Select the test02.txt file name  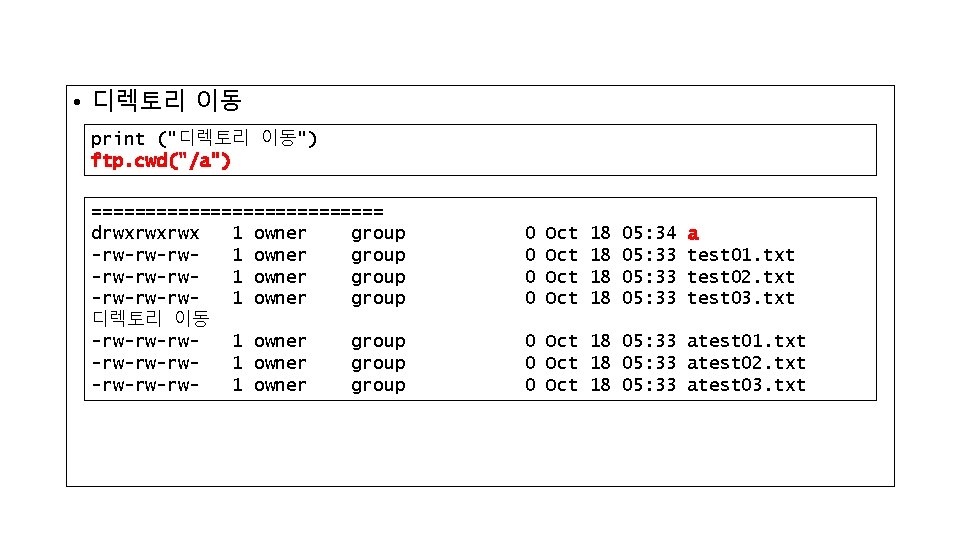pyautogui.click(x=740, y=277)
